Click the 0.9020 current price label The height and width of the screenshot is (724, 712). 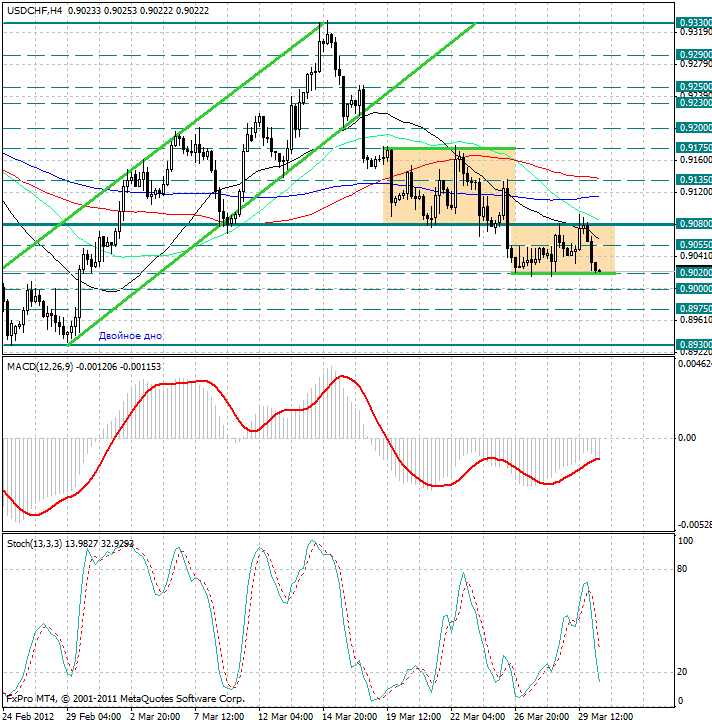click(694, 273)
